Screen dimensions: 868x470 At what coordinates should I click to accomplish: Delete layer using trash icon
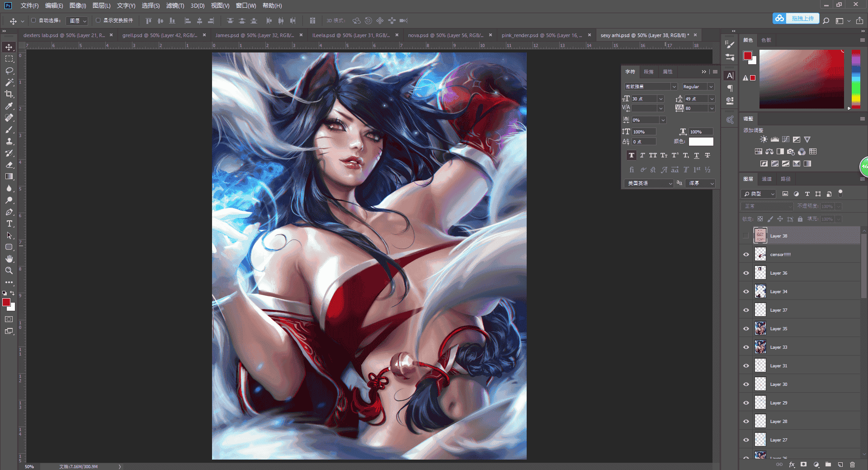852,465
